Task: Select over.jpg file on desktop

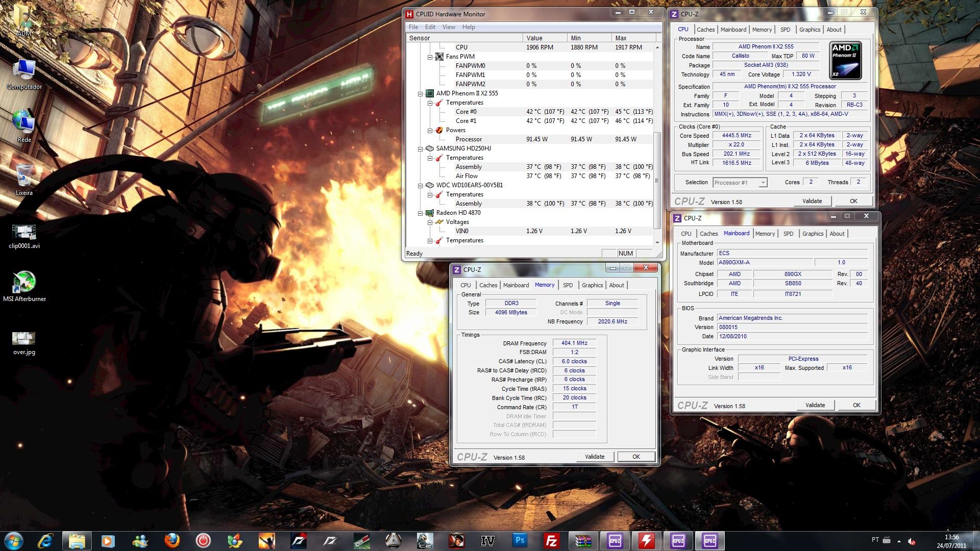Action: coord(24,343)
